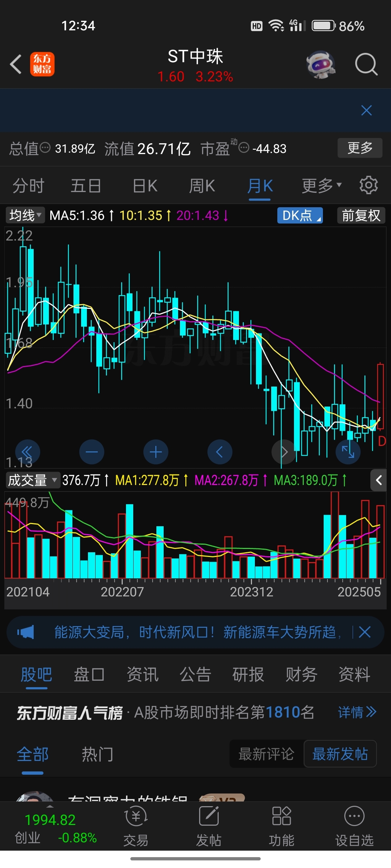Move chart left with left arrow
The image size is (391, 868).
[220, 452]
